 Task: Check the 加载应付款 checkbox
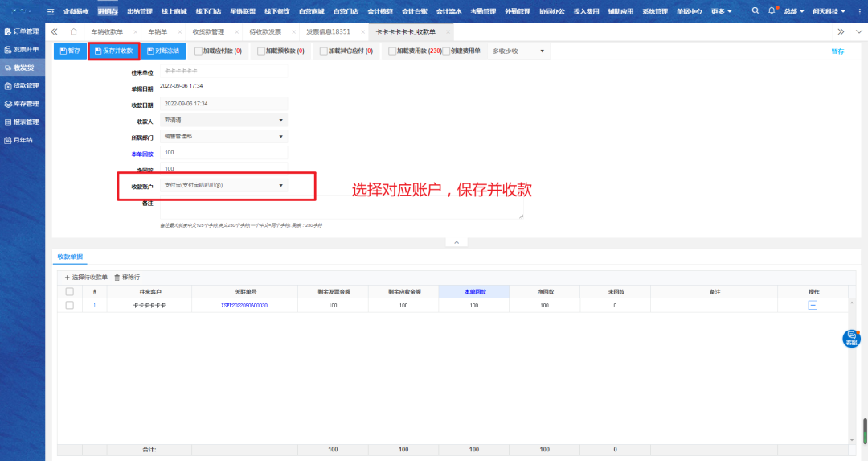point(199,51)
